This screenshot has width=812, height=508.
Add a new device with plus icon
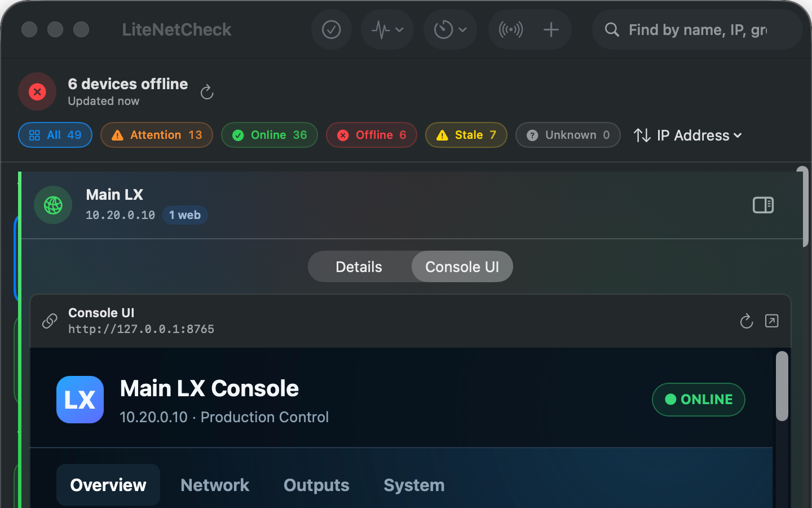pyautogui.click(x=551, y=29)
